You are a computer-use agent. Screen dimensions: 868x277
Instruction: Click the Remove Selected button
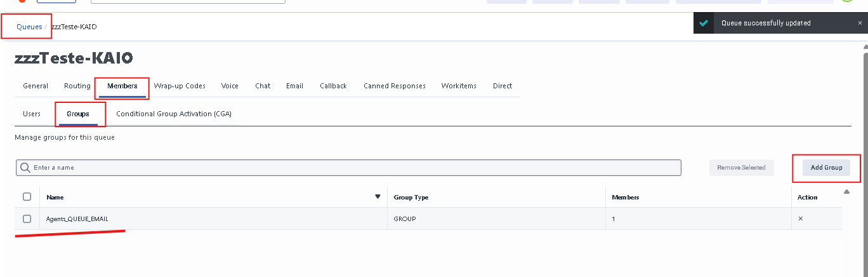[x=742, y=168]
